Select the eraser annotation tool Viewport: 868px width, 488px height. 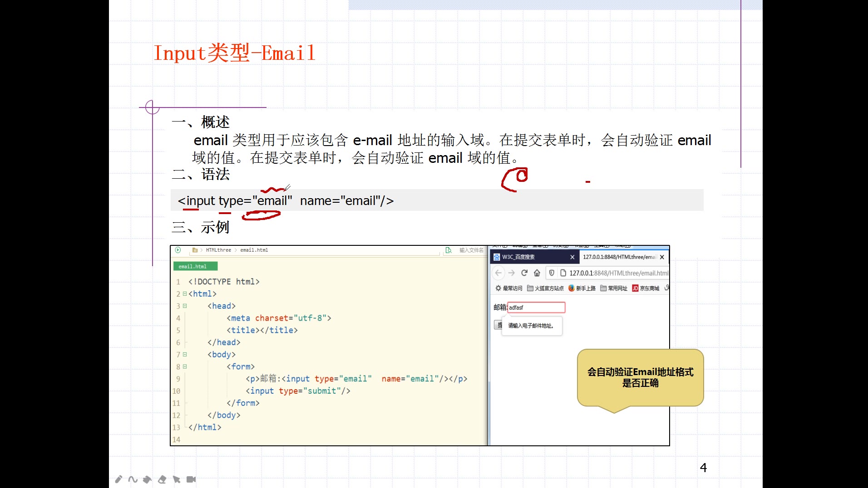point(162,479)
